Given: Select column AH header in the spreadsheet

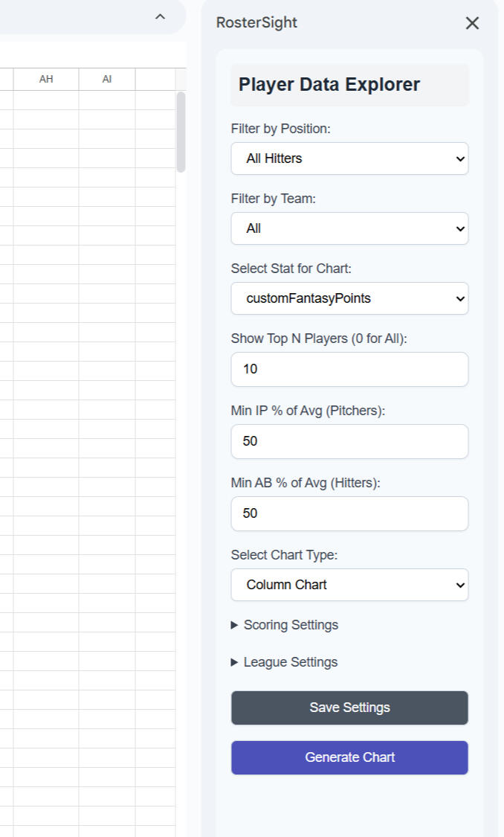Looking at the screenshot, I should [46, 79].
